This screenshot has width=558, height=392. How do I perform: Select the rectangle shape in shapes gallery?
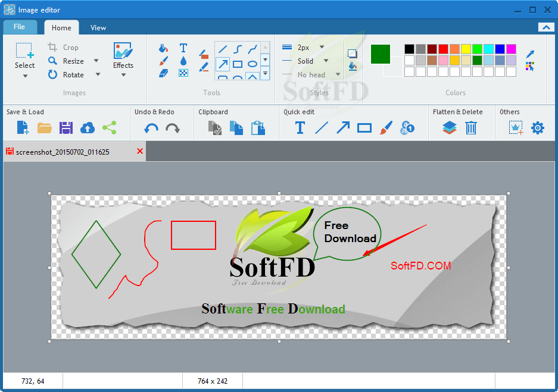click(238, 64)
